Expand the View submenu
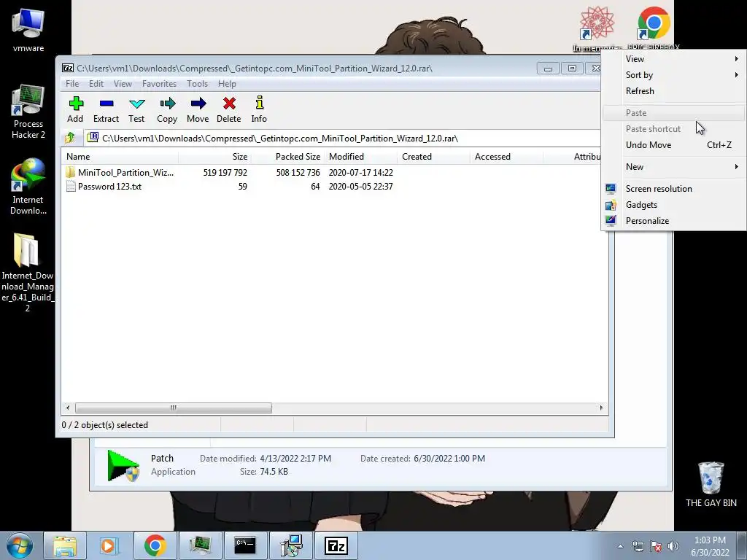Screen dimensions: 747x560 [673, 58]
